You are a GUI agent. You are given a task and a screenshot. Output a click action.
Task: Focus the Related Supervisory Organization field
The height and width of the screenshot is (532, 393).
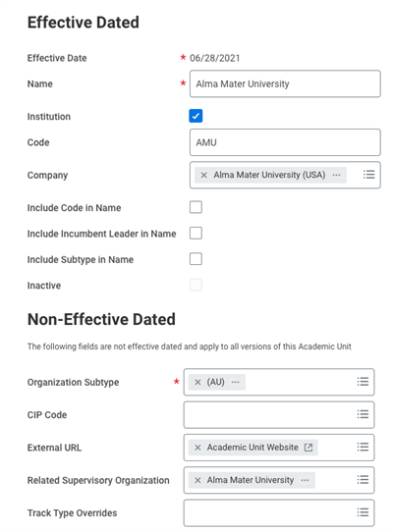pyautogui.click(x=279, y=480)
